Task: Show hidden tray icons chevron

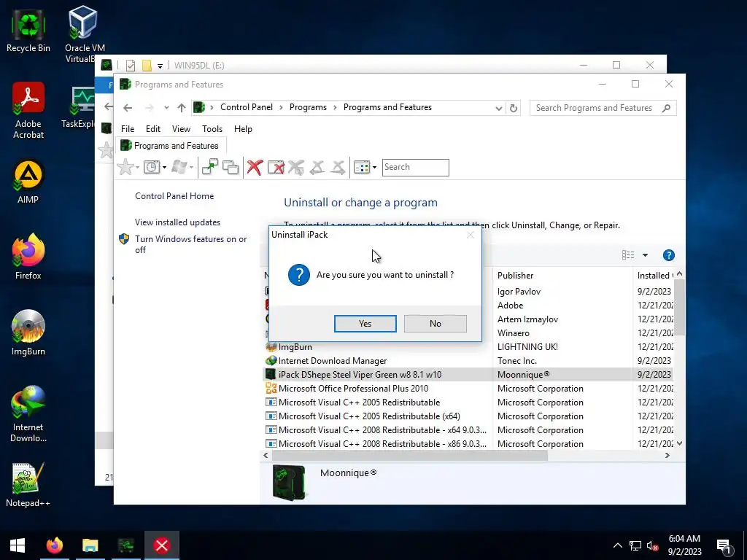Action: pyautogui.click(x=617, y=545)
